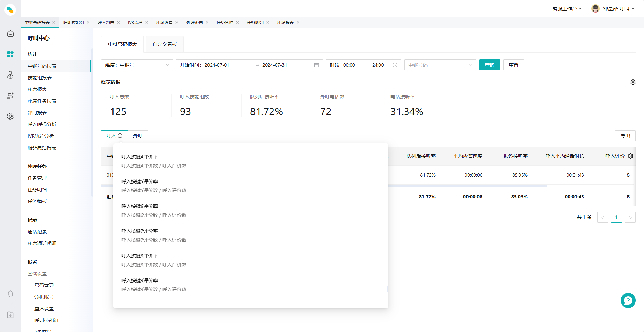Open 任务模板 in side menu

(37, 201)
